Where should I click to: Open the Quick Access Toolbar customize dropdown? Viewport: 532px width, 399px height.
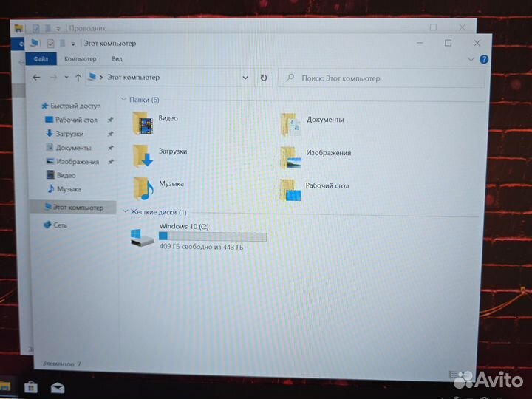[x=72, y=44]
